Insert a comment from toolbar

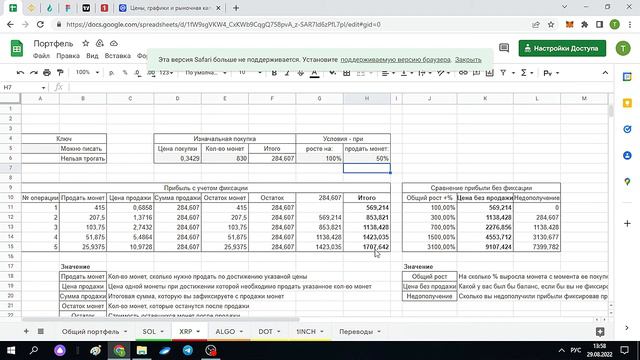click(x=476, y=73)
